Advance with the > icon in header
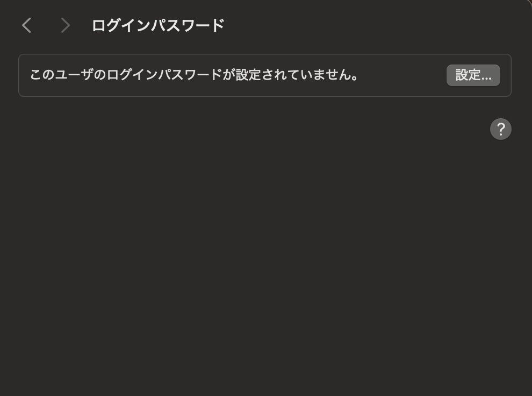 point(65,25)
